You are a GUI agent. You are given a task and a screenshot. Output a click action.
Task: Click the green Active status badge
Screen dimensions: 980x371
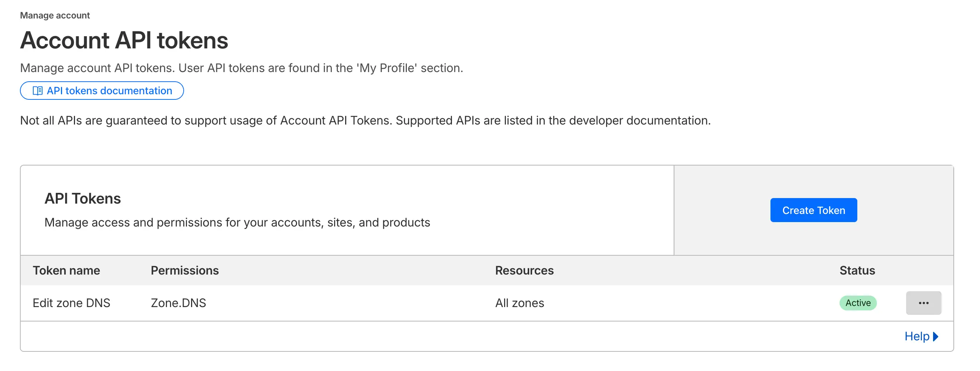(x=857, y=303)
